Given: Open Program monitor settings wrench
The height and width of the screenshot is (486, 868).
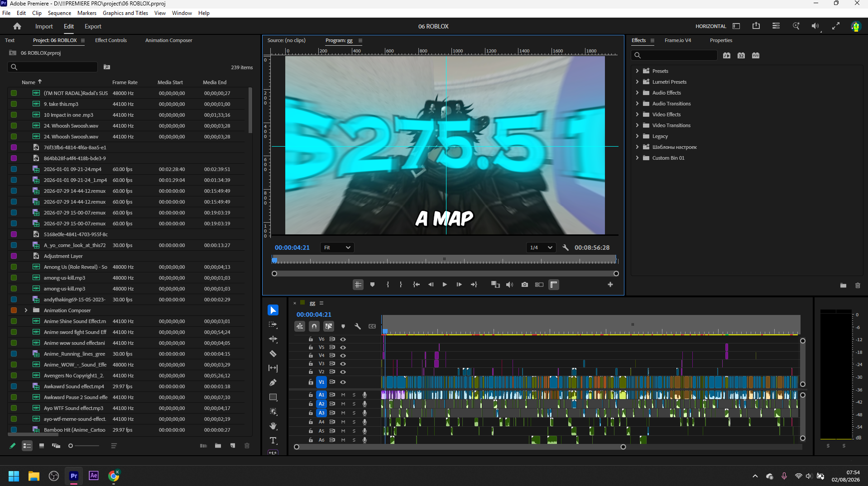Looking at the screenshot, I should pos(566,248).
